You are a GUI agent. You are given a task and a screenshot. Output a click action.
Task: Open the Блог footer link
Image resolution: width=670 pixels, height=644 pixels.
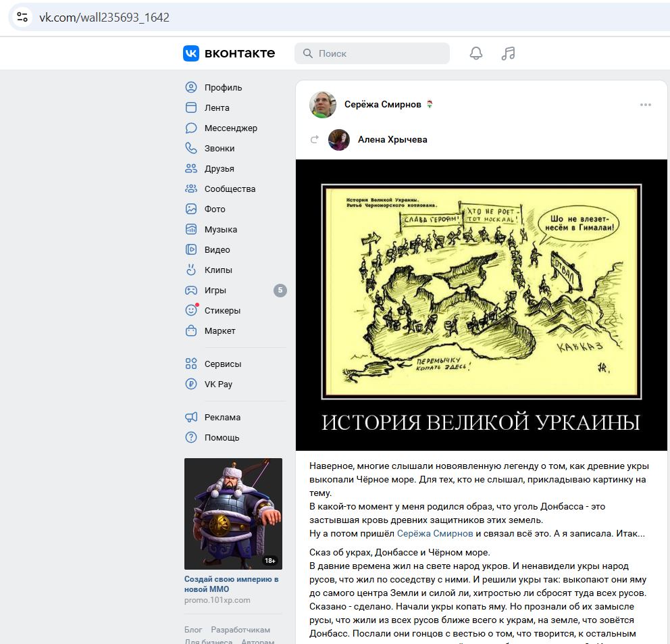pos(193,630)
